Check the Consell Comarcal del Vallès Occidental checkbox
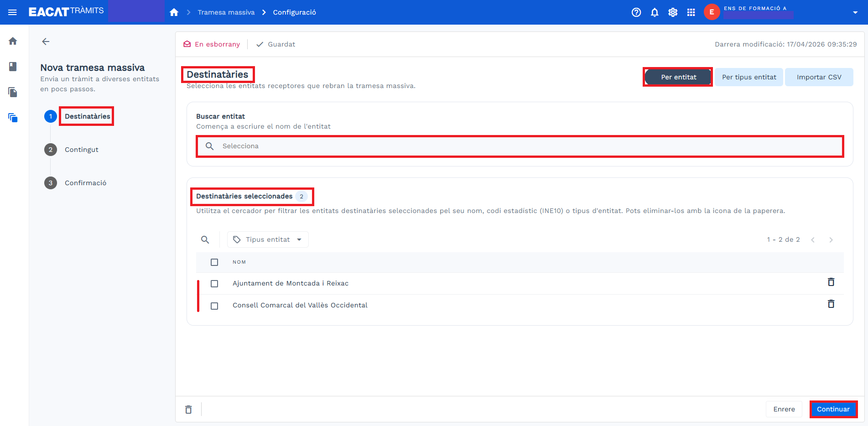 (214, 306)
